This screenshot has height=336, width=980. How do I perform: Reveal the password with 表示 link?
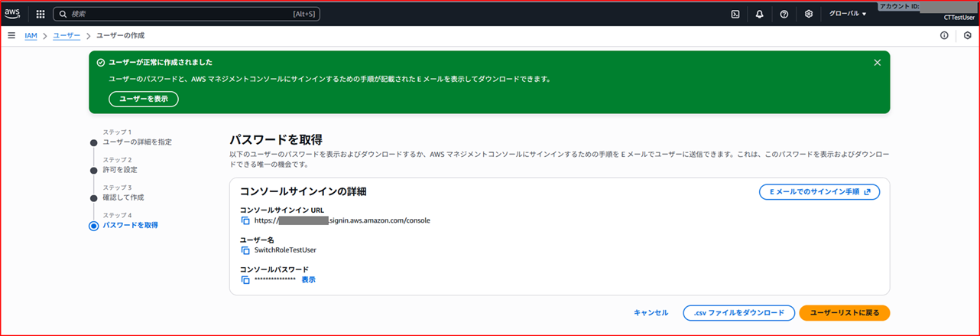[x=308, y=280]
